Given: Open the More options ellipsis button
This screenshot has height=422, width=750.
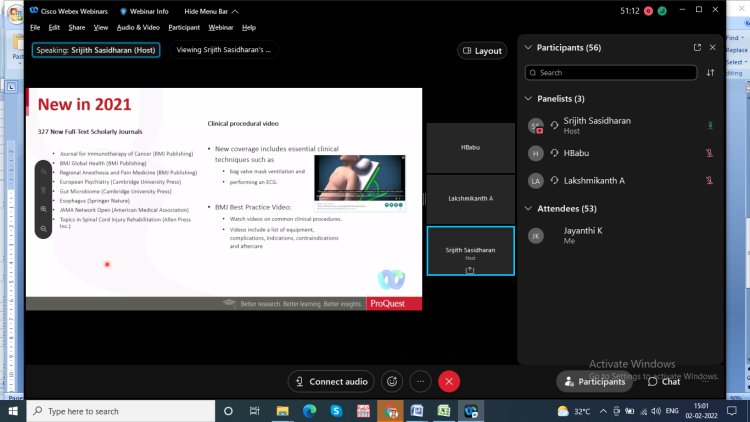Looking at the screenshot, I should [x=420, y=381].
